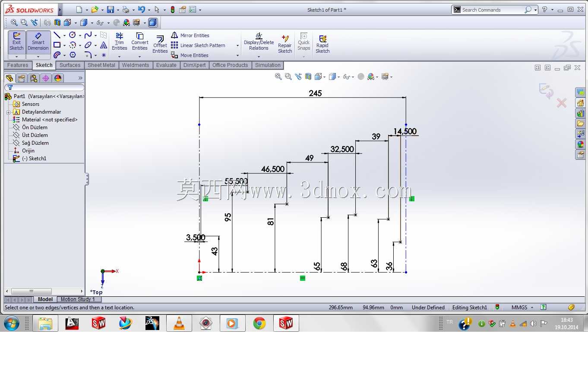
Task: Open the Linear Sketch Pattern dropdown arrow
Action: click(237, 45)
